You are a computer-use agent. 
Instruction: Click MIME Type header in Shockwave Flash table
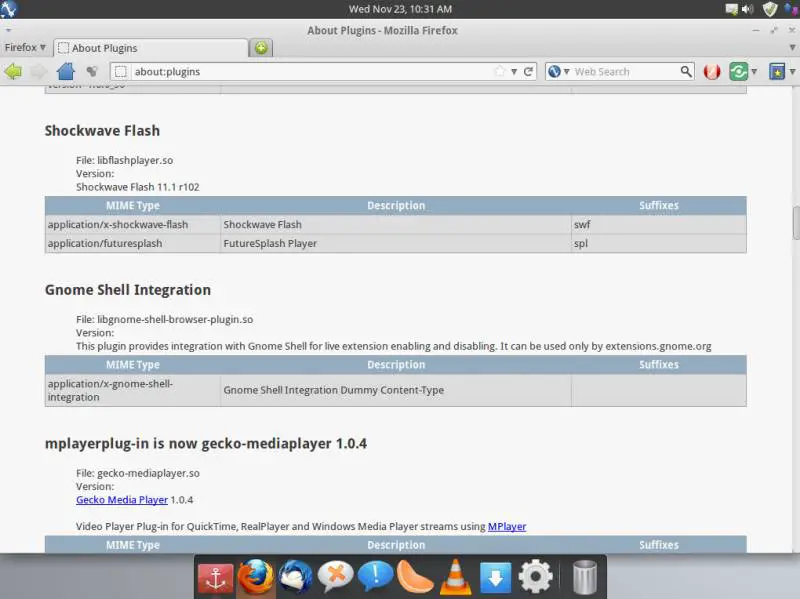(x=133, y=206)
